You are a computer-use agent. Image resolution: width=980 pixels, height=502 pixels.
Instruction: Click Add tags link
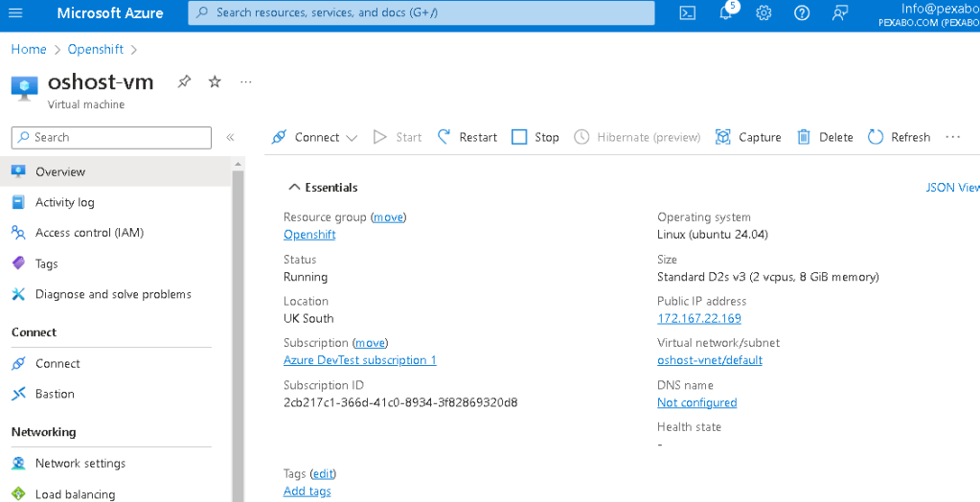pyautogui.click(x=307, y=491)
